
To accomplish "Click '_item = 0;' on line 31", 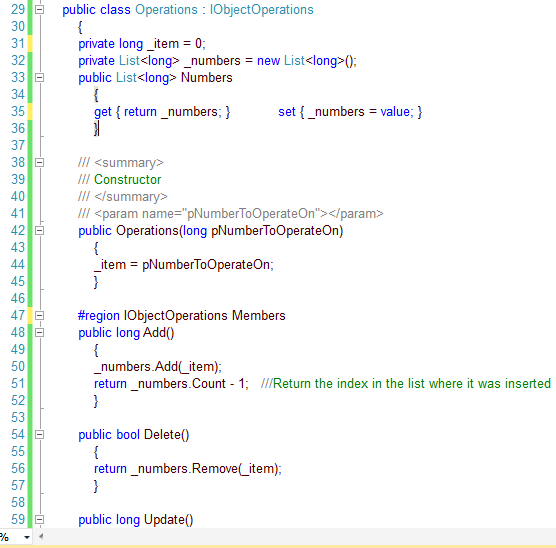I will coord(176,44).
